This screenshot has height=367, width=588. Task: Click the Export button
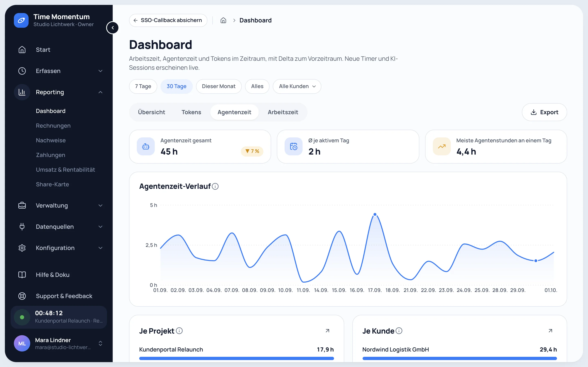(544, 112)
